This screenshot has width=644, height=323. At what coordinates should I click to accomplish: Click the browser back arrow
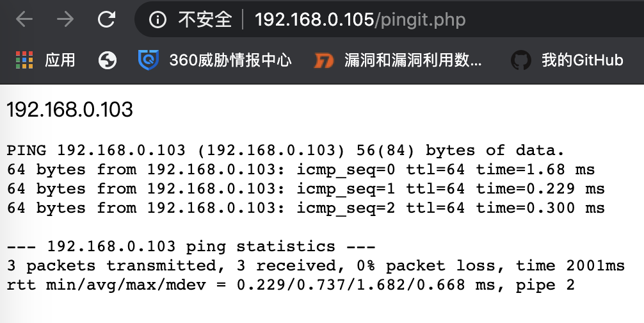(24, 20)
